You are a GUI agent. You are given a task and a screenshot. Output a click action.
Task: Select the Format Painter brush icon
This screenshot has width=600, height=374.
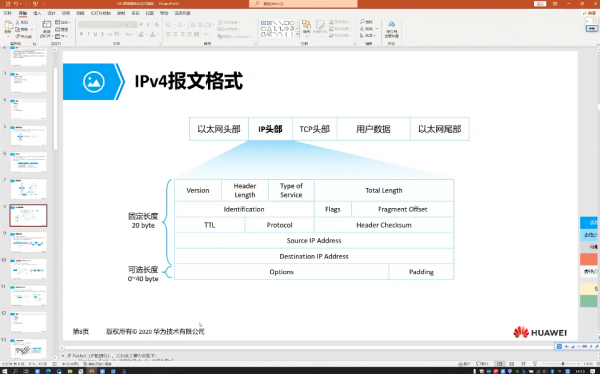18,36
